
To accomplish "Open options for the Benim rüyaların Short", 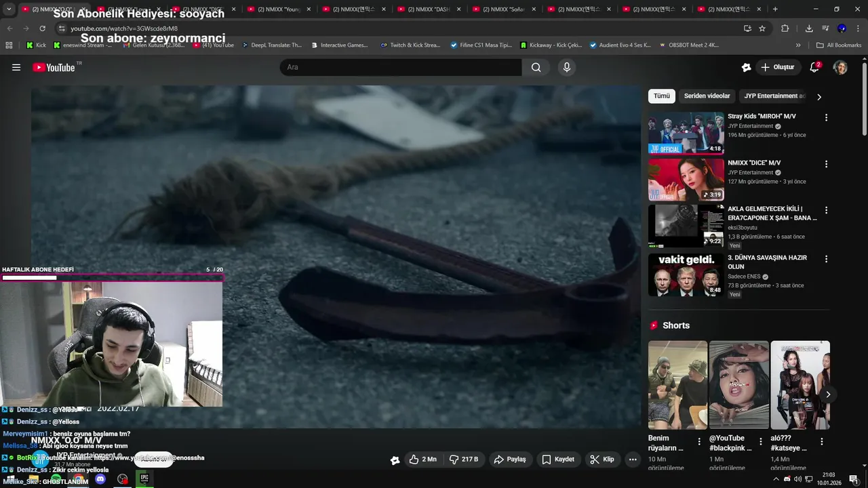I will click(699, 442).
